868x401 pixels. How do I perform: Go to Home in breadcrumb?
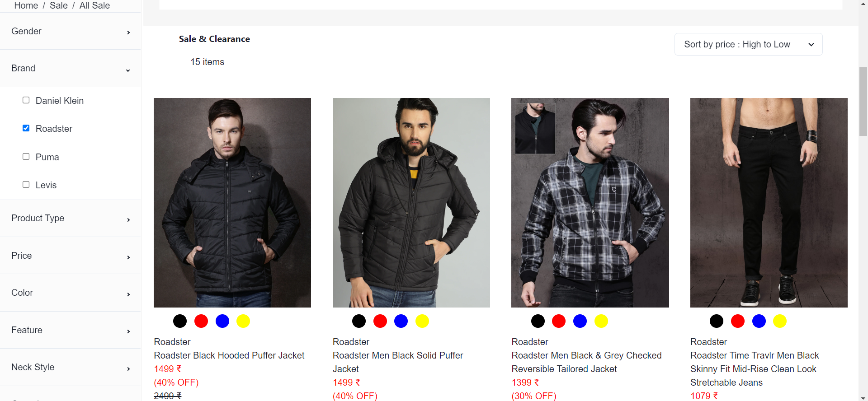[x=26, y=5]
